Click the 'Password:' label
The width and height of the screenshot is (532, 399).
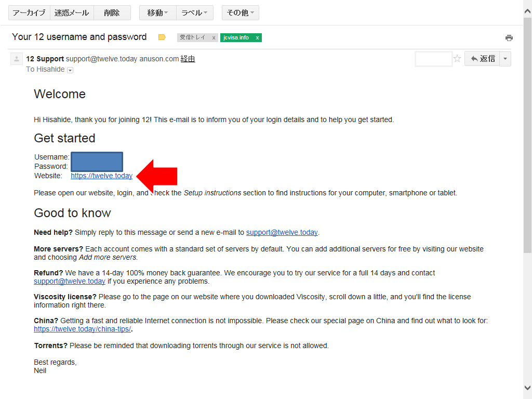coord(51,167)
